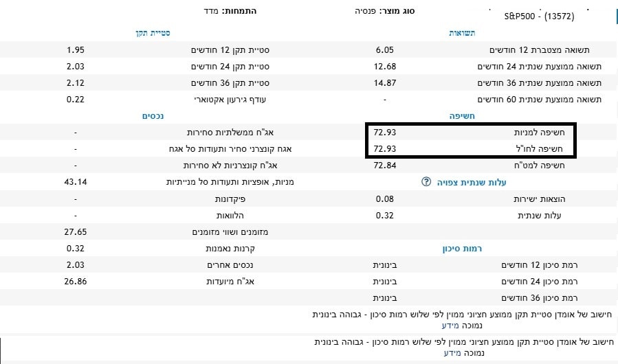The width and height of the screenshot is (618, 364).
Task: Click the blue "חשיפה" section heading
Action: (x=462, y=116)
